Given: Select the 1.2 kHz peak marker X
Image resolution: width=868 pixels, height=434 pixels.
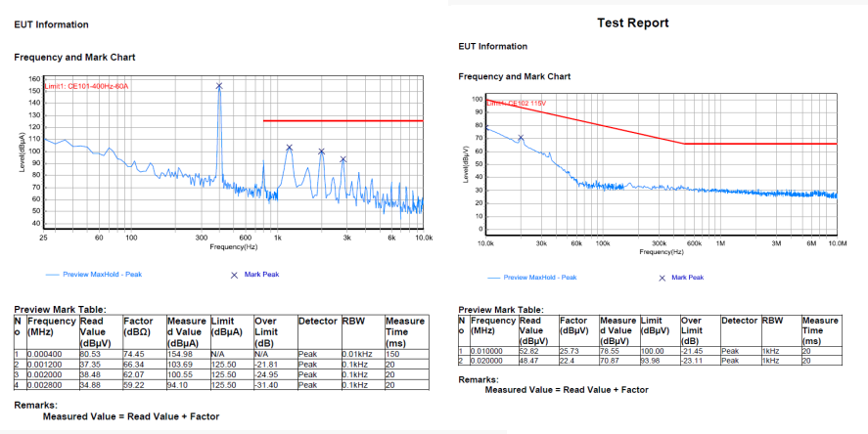Looking at the screenshot, I should (290, 148).
